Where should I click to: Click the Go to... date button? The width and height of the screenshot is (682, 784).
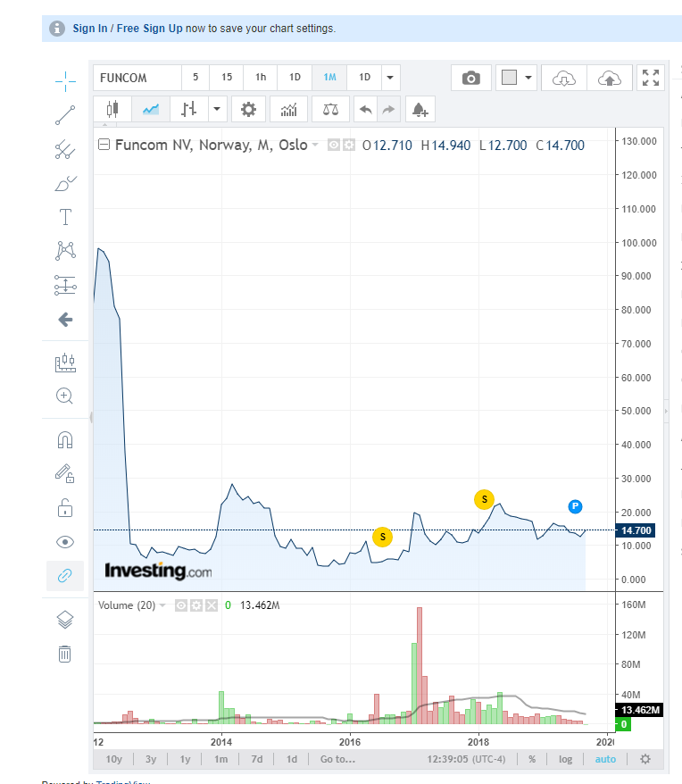point(338,759)
